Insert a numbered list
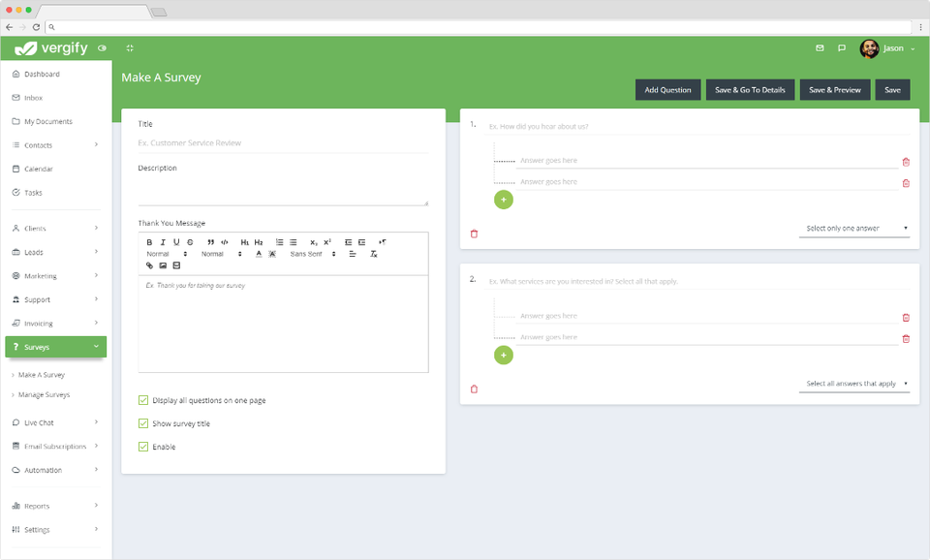 click(279, 242)
